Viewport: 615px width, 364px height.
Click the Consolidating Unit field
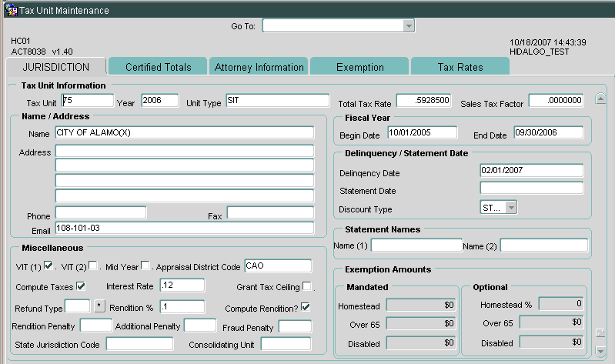tap(286, 343)
